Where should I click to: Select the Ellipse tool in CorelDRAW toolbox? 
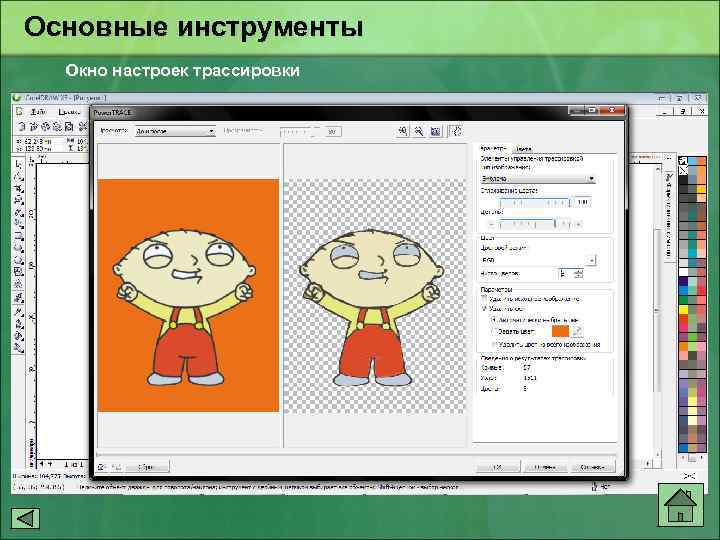coord(18,248)
